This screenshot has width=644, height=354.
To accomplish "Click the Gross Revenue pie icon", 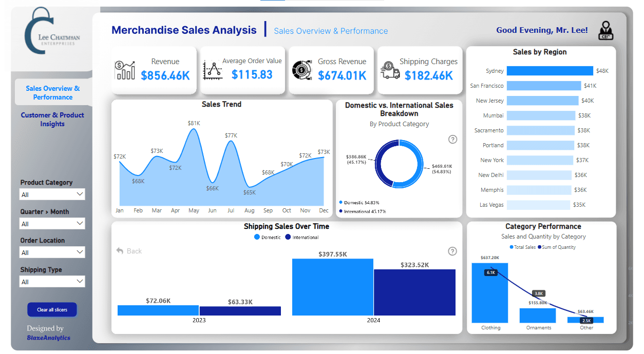I will tap(301, 70).
